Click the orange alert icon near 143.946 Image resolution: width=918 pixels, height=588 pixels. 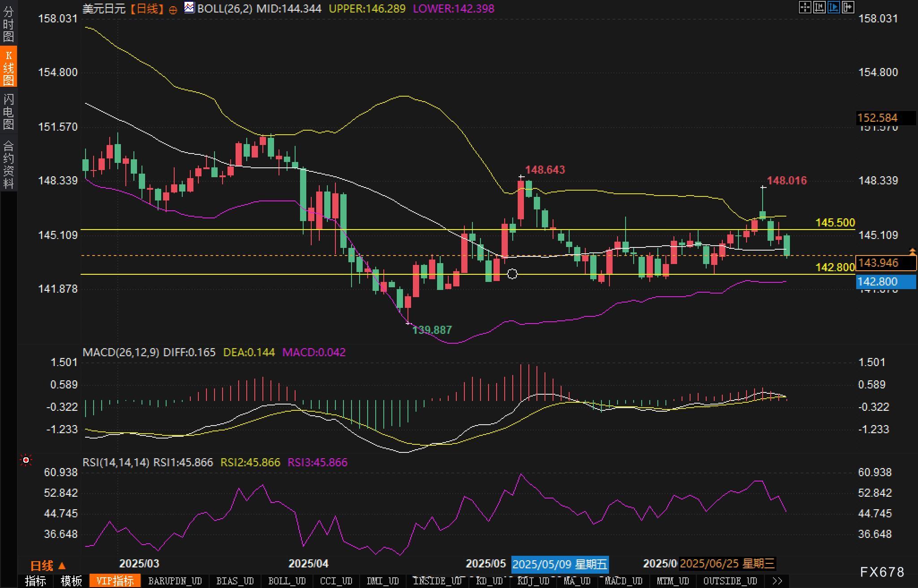click(912, 252)
